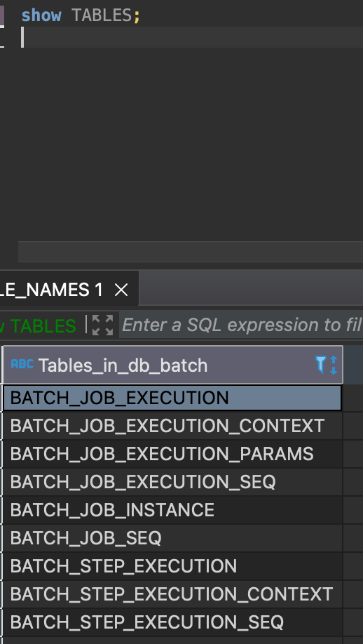Close the TABLE_NAMES 1 result tab
363x644 pixels.
pyautogui.click(x=121, y=290)
